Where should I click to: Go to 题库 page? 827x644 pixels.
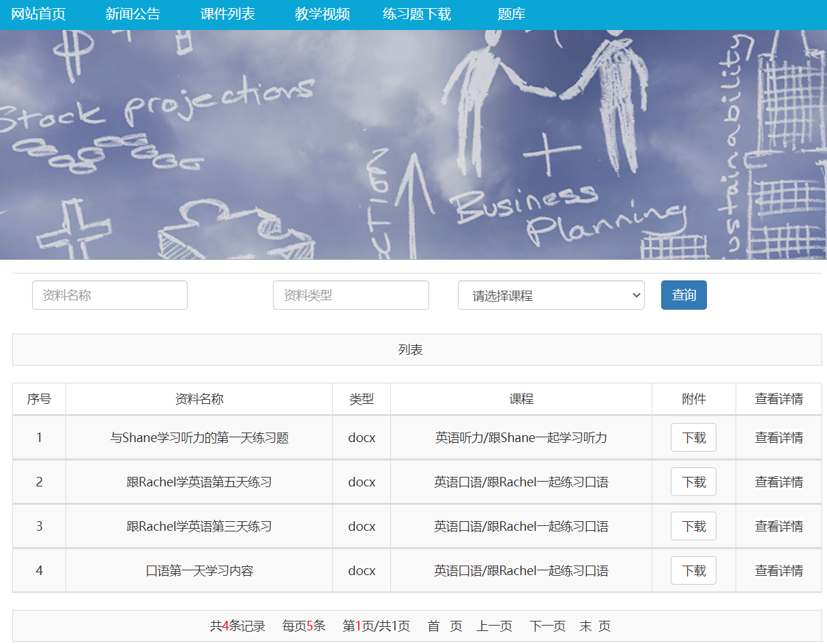point(512,14)
